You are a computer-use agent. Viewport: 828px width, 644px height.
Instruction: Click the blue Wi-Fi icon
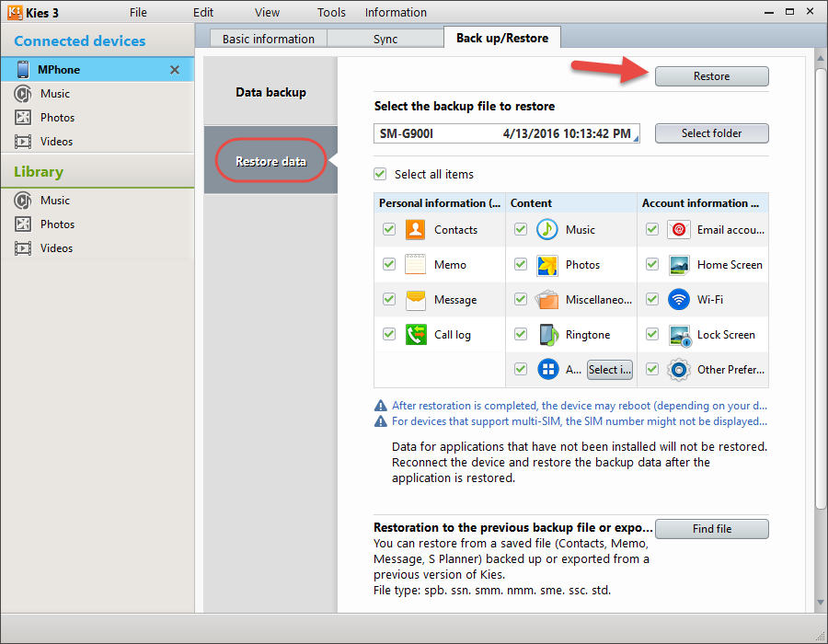pos(679,300)
